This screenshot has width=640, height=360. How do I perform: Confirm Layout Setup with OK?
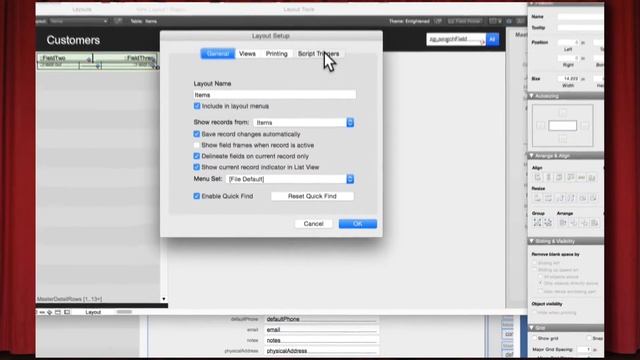point(358,224)
